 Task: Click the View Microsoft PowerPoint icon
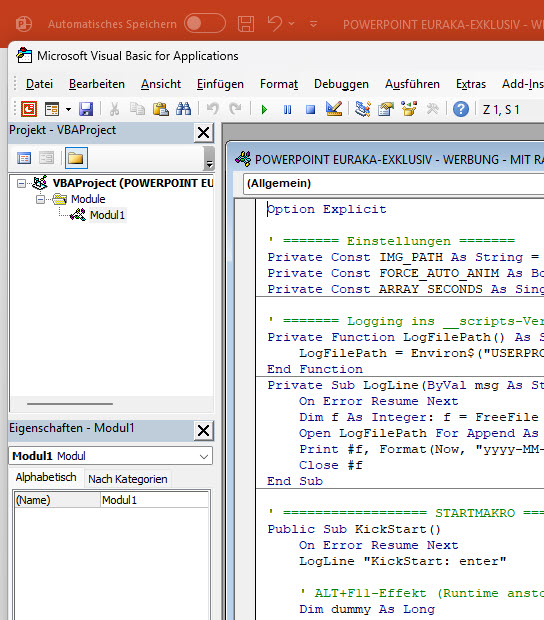coord(29,109)
